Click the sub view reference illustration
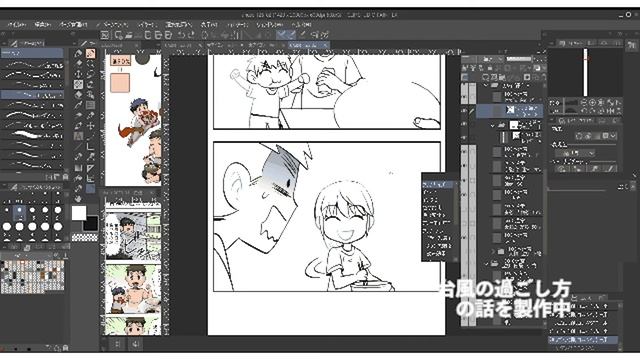Screen dimensions: 640x360 pos(133,120)
